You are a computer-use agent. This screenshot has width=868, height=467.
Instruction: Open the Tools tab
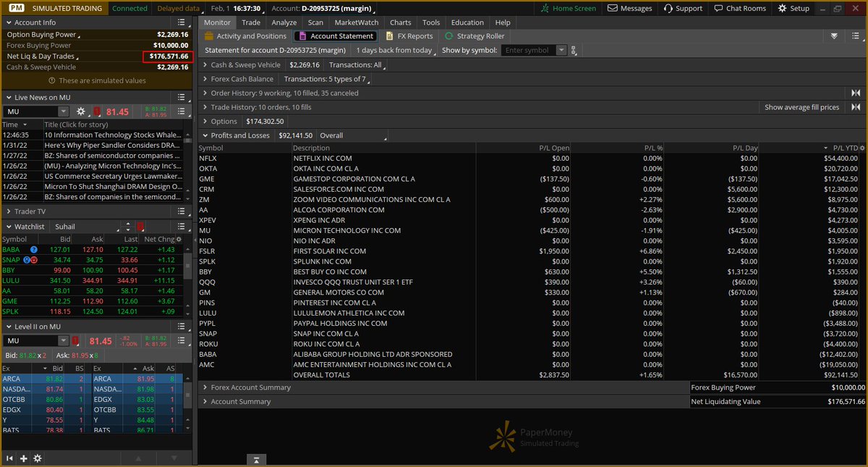(x=431, y=22)
